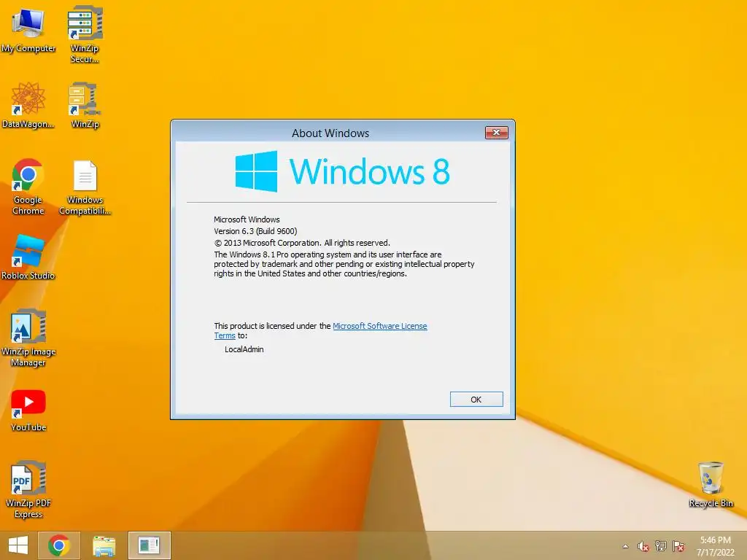The height and width of the screenshot is (560, 747).
Task: Open the network status tray icon
Action: tap(661, 546)
